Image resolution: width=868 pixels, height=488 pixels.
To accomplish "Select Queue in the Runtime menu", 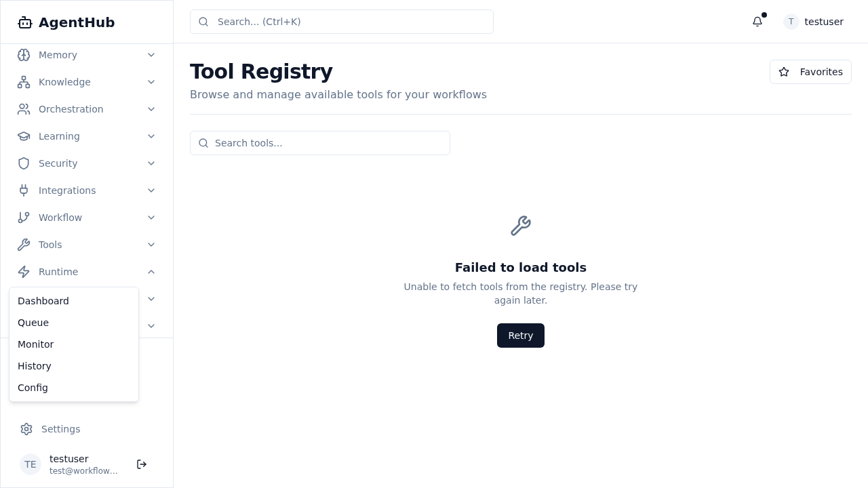I will point(33,323).
